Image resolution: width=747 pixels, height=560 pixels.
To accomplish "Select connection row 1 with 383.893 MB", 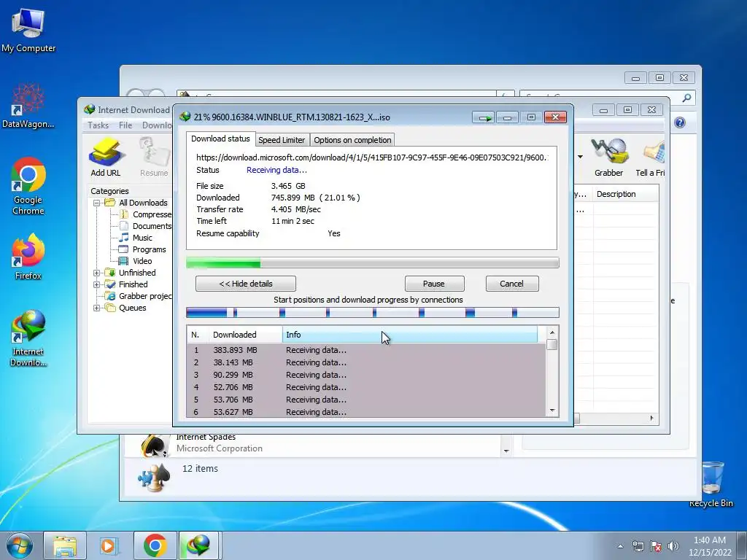I will 367,350.
